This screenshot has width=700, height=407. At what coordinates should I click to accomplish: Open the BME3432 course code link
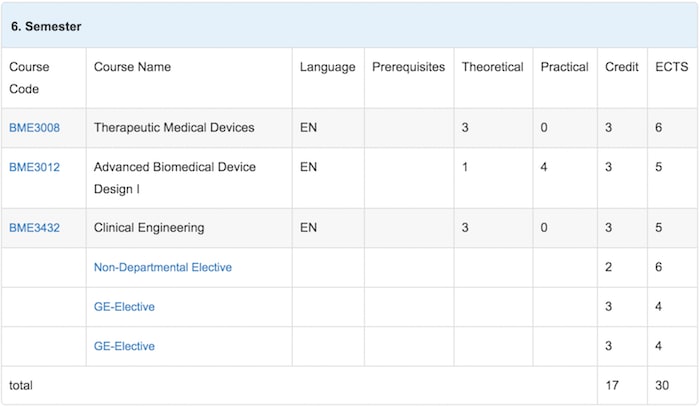[34, 228]
